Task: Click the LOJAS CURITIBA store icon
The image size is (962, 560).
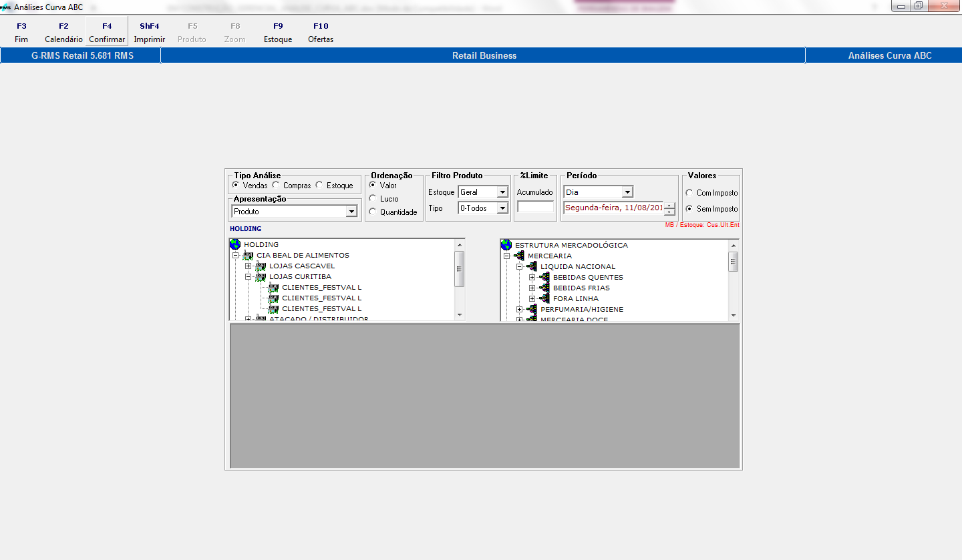Action: click(261, 276)
